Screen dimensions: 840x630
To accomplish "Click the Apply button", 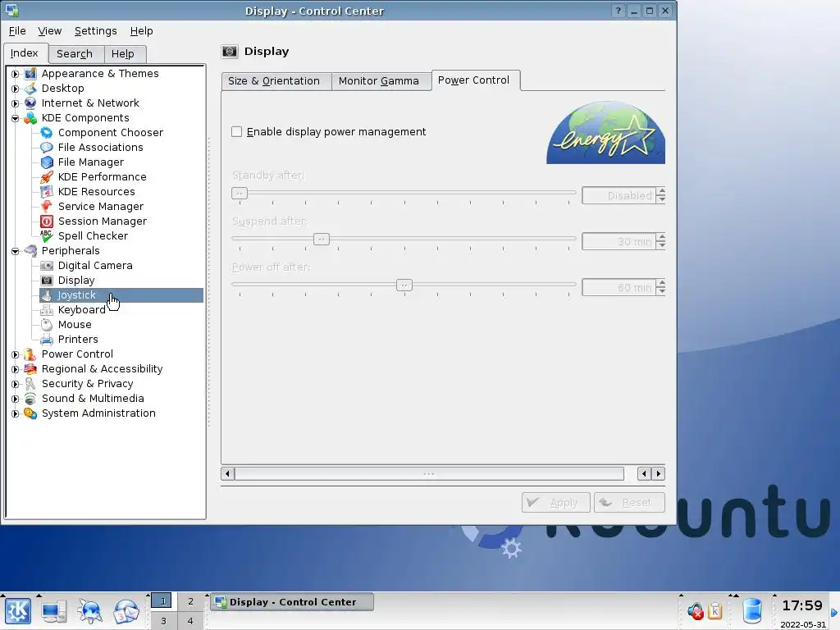I will click(x=555, y=503).
